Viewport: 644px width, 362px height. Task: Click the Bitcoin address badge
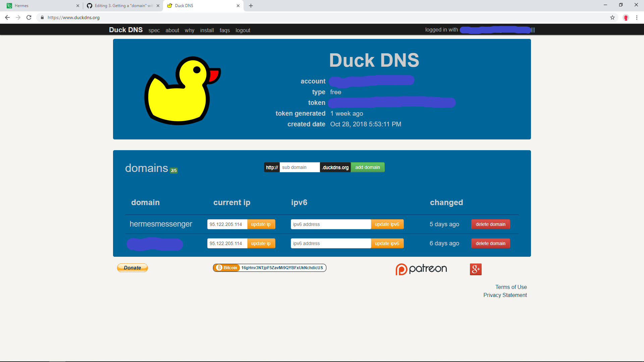pos(270,268)
